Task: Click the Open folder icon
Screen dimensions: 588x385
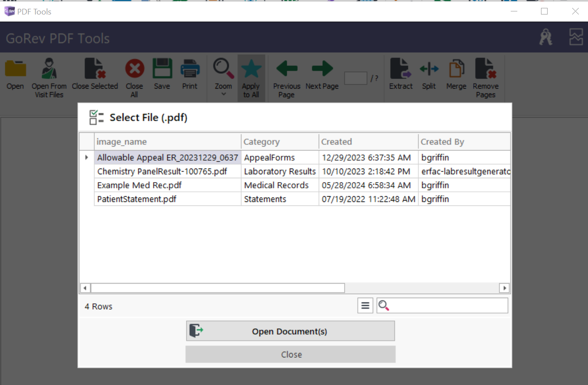Action: point(15,69)
